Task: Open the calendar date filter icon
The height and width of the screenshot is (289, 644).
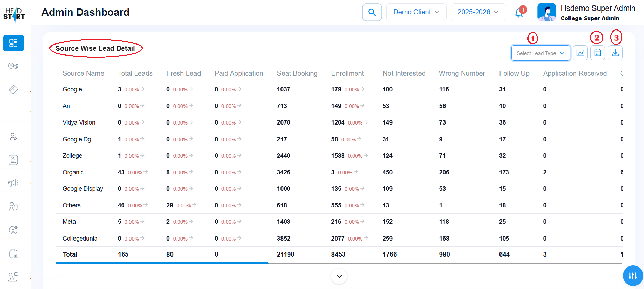Action: (598, 53)
